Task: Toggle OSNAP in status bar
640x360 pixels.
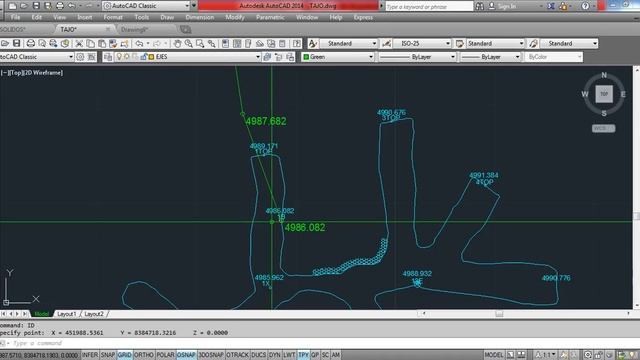Action: pos(186,355)
